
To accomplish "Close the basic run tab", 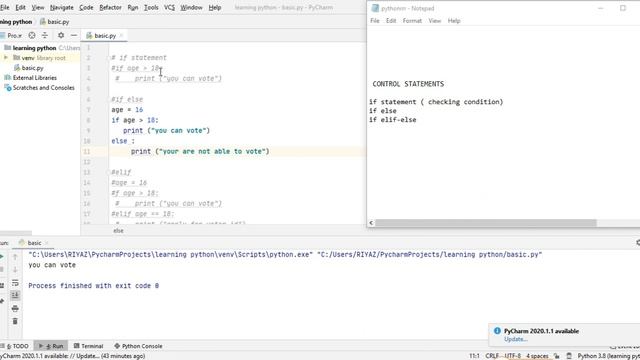I will 47,243.
